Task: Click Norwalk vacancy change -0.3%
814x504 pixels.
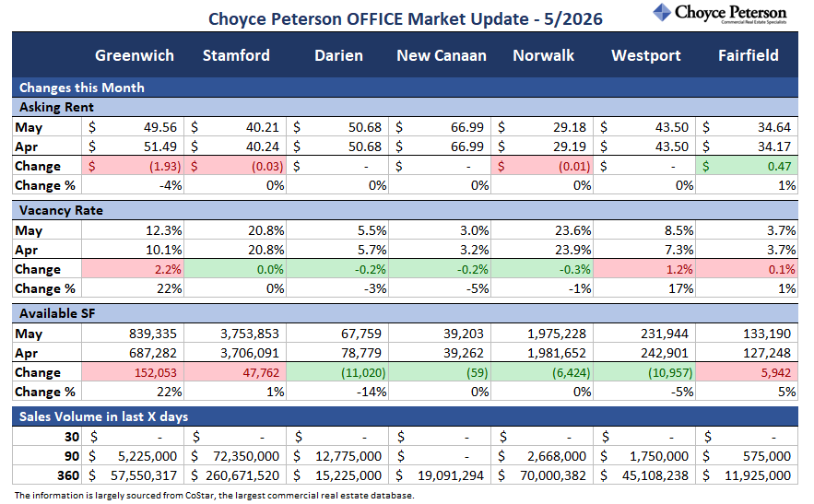Action: pyautogui.click(x=574, y=270)
